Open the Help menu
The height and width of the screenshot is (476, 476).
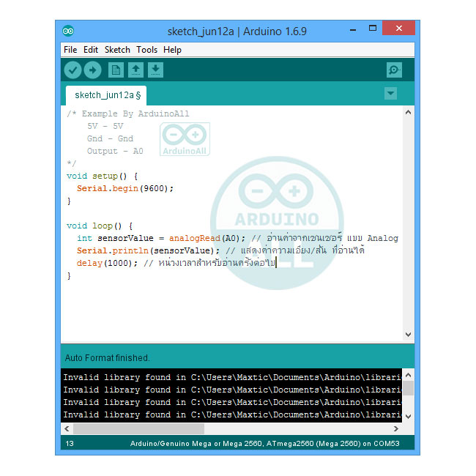[172, 50]
